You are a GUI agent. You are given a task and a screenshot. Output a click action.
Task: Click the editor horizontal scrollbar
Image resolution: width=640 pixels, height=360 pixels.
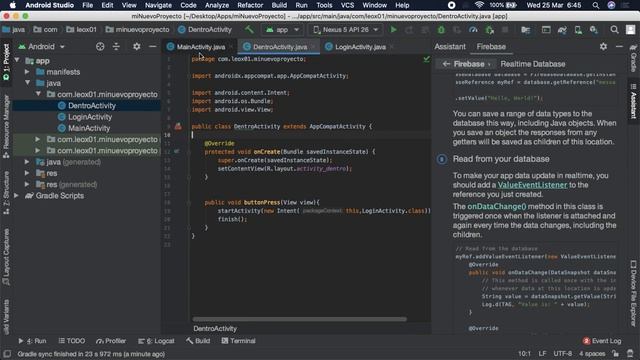pos(300,319)
